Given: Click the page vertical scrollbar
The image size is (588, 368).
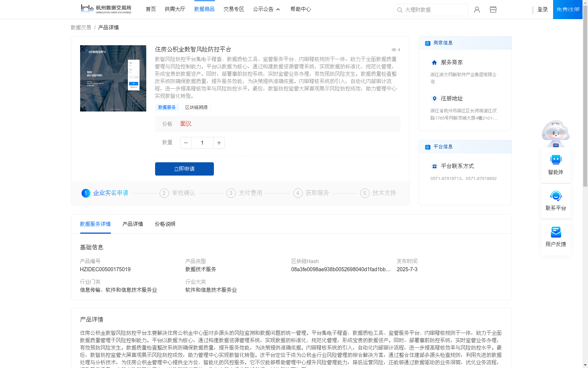Looking at the screenshot, I should click(585, 96).
